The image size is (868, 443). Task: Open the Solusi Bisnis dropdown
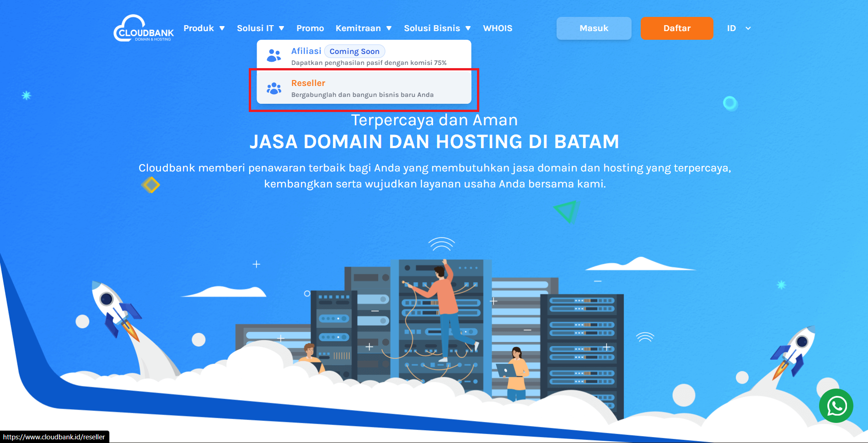click(437, 28)
